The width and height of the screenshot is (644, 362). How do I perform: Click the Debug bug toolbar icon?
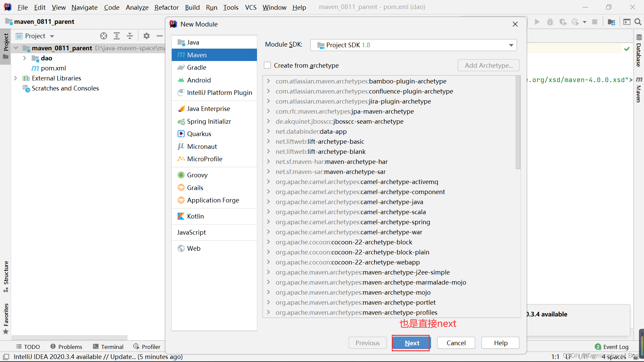(x=550, y=22)
